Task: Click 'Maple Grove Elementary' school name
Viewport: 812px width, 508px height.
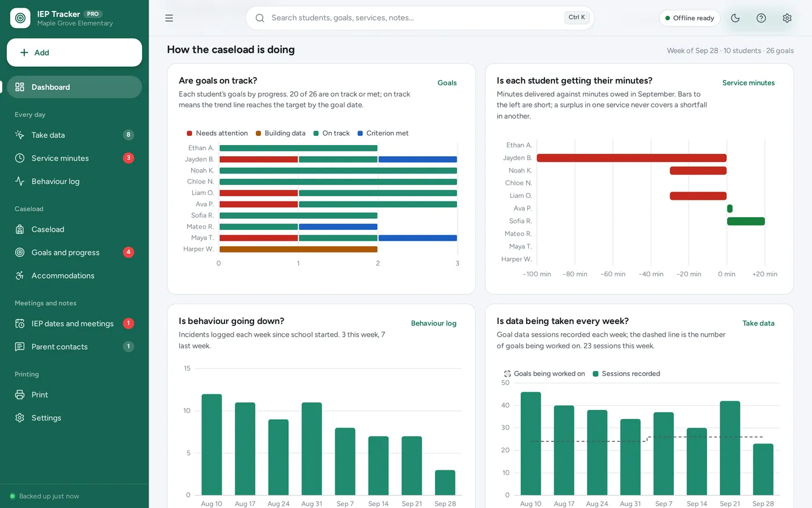Action: click(75, 23)
